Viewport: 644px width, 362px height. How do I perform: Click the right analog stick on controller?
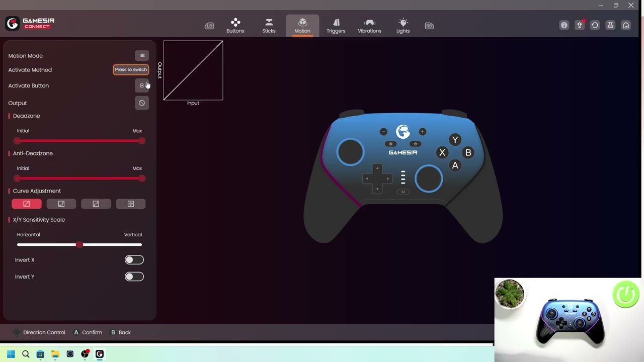429,178
